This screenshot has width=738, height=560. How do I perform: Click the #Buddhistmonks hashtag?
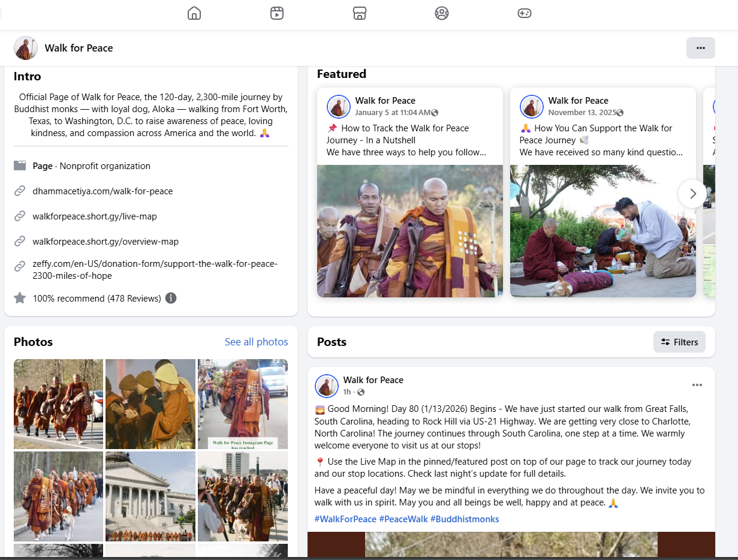[464, 519]
